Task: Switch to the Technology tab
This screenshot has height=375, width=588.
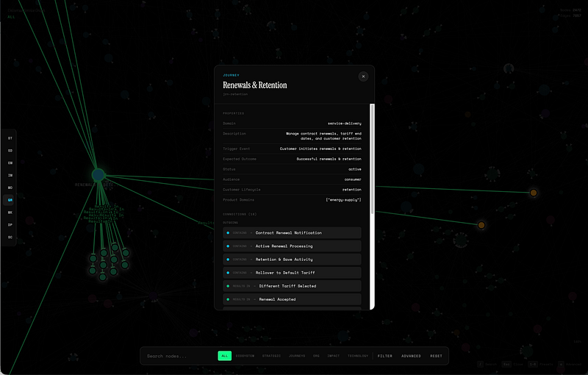Action: 358,356
